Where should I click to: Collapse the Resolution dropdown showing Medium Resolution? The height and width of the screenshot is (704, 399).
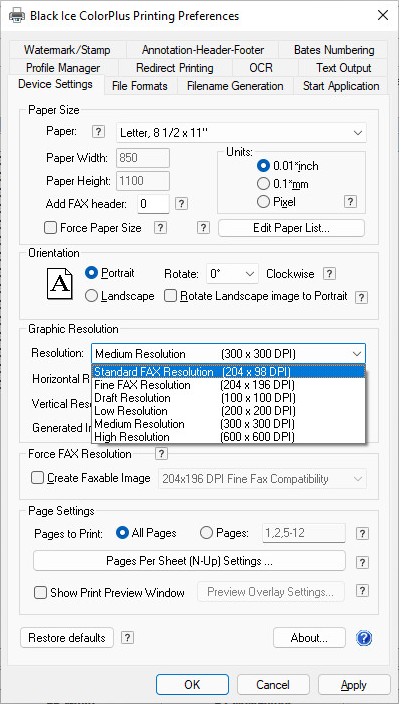coord(228,354)
